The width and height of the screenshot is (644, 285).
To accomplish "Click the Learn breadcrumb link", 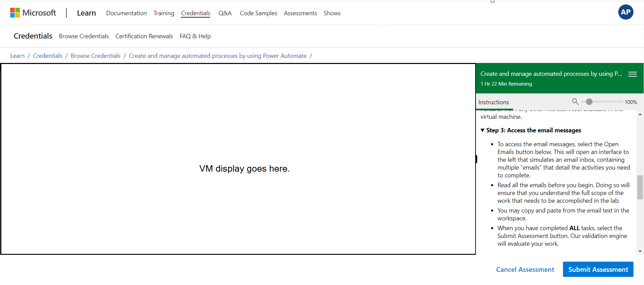I will pos(17,56).
